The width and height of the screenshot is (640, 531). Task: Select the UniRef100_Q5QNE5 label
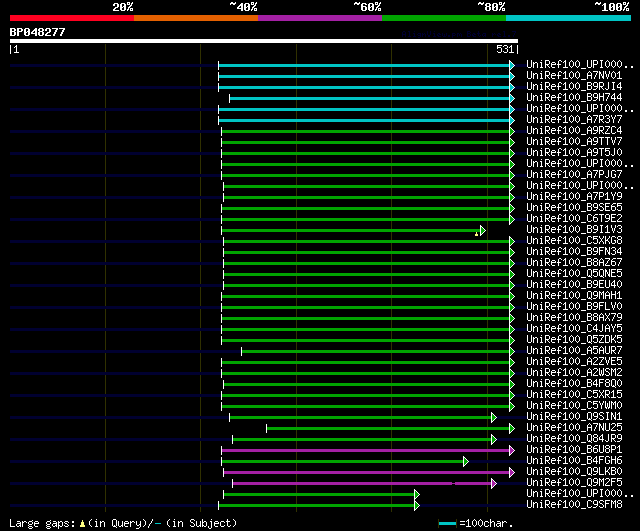click(x=574, y=274)
